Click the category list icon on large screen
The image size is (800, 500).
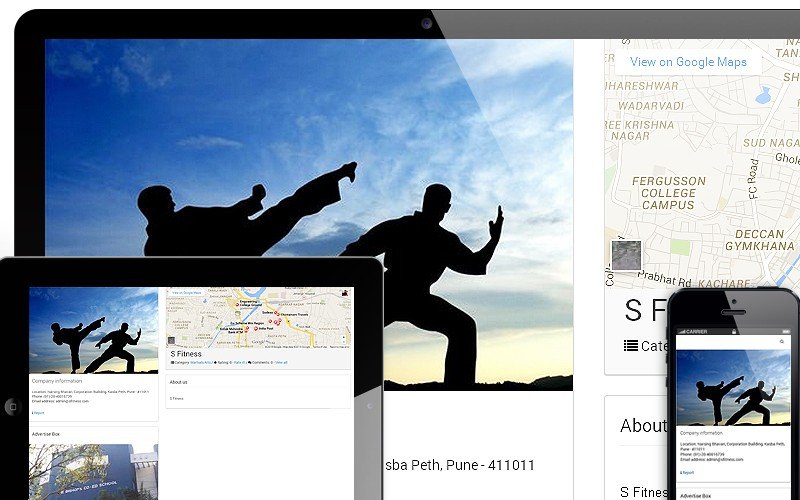tap(631, 345)
